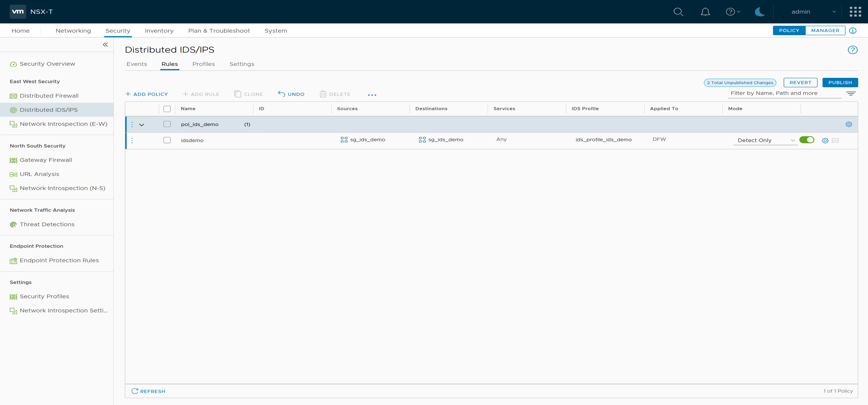868x405 pixels.
Task: Click the Clone toolbar button
Action: (x=249, y=94)
